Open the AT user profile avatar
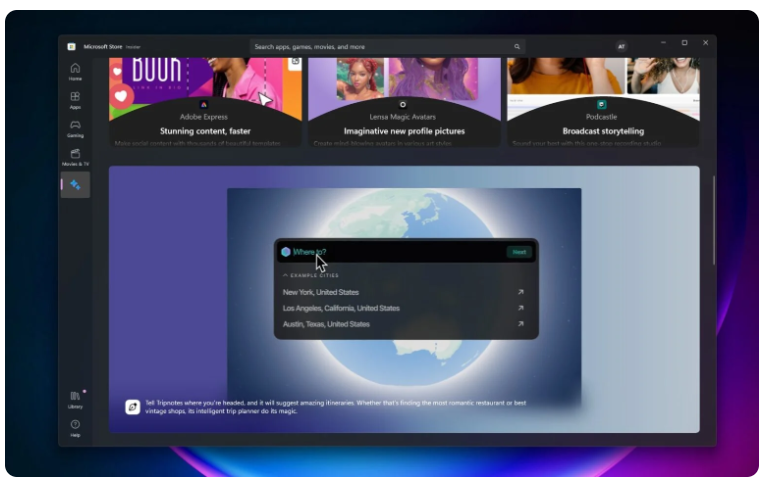 (621, 47)
